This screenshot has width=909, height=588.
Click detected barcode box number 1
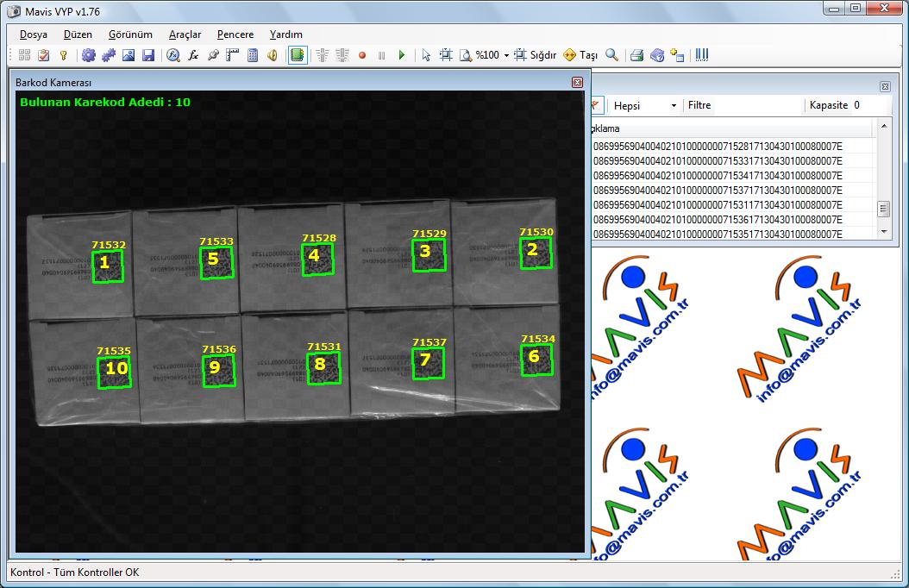(x=108, y=266)
